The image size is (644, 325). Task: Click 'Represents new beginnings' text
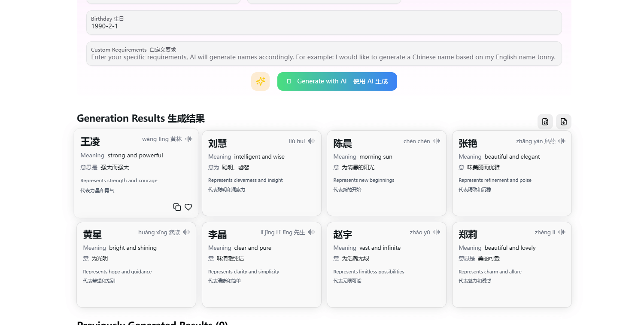[364, 180]
